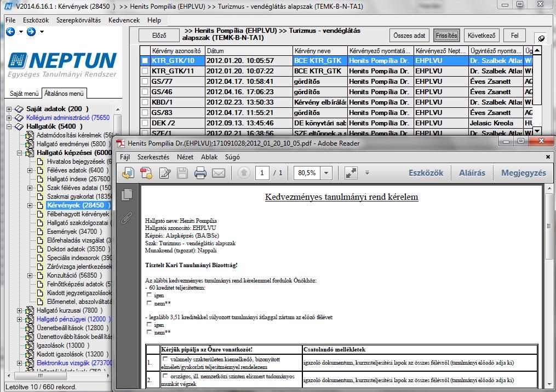Screen dimensions: 556x392
Task: Click the blue back arrow in Neptun
Action: pyautogui.click(x=10, y=32)
